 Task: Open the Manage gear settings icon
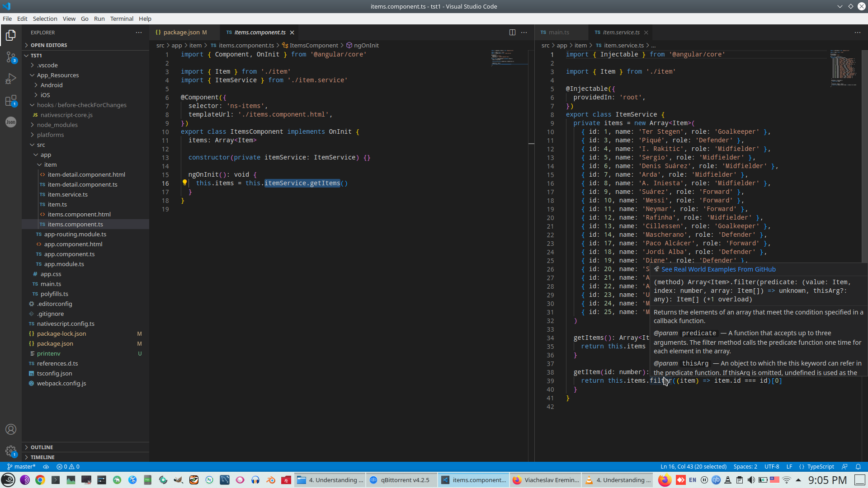point(11,450)
